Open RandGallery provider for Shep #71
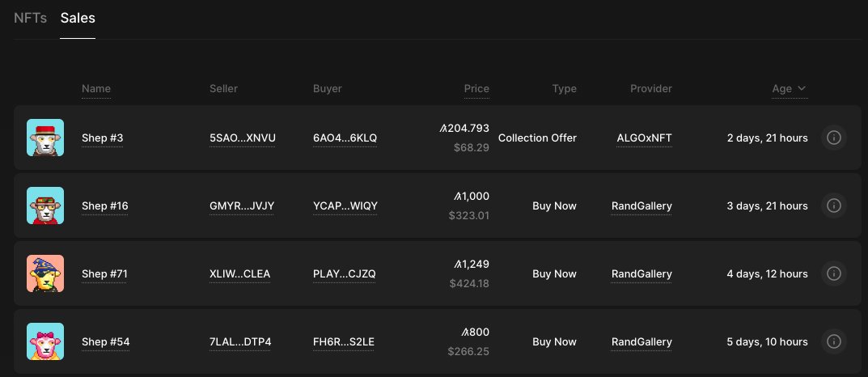 pos(641,273)
